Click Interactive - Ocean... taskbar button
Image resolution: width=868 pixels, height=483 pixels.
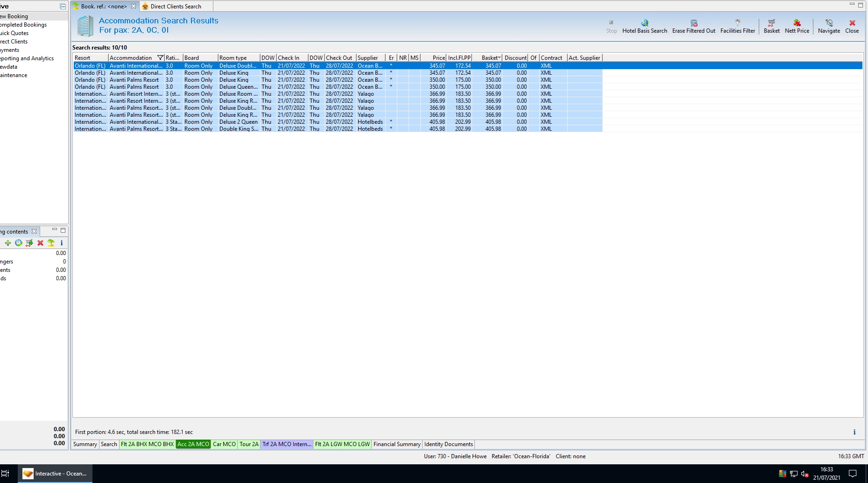point(55,474)
